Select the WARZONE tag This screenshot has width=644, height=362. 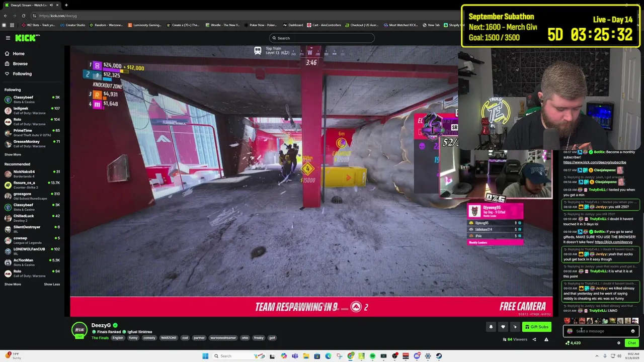click(x=169, y=338)
